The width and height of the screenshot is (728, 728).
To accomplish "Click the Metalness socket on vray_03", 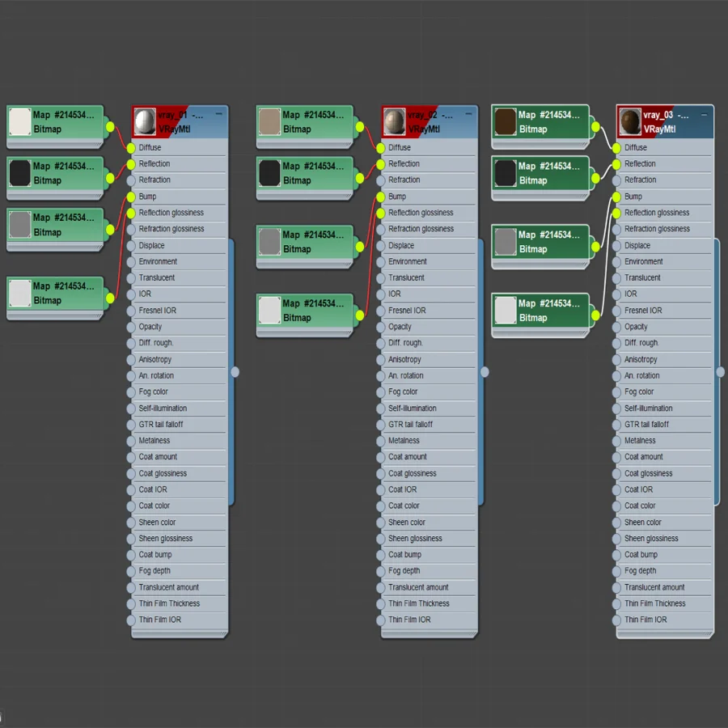I will pyautogui.click(x=616, y=441).
